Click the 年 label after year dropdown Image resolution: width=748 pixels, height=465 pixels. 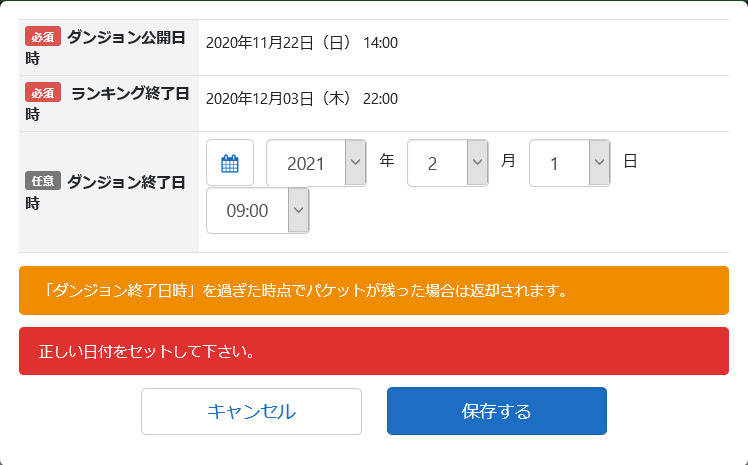pyautogui.click(x=387, y=160)
